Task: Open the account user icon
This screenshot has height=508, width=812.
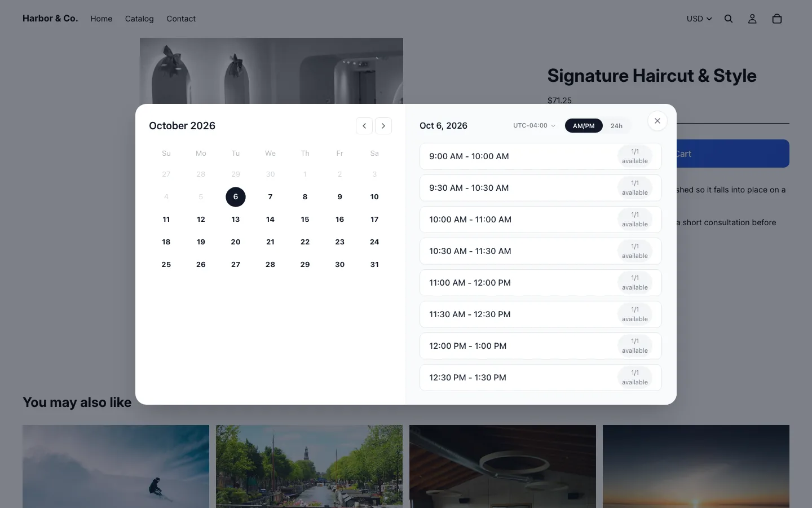Action: click(752, 19)
